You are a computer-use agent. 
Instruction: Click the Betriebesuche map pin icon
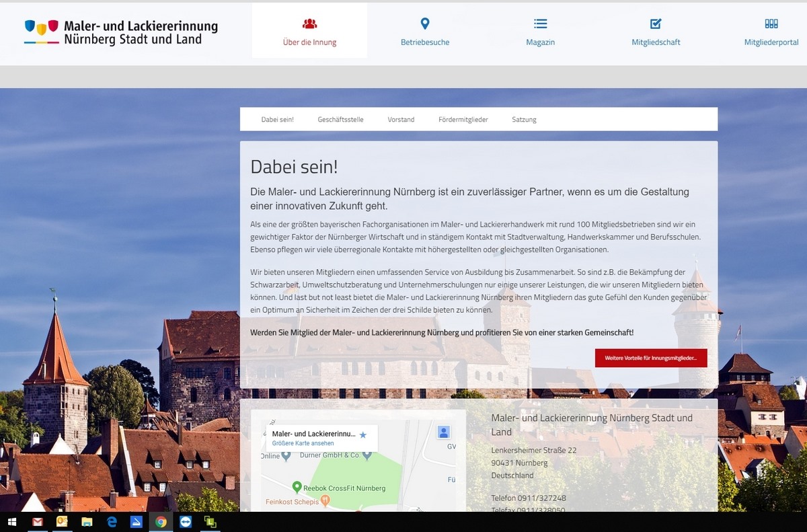coord(425,24)
